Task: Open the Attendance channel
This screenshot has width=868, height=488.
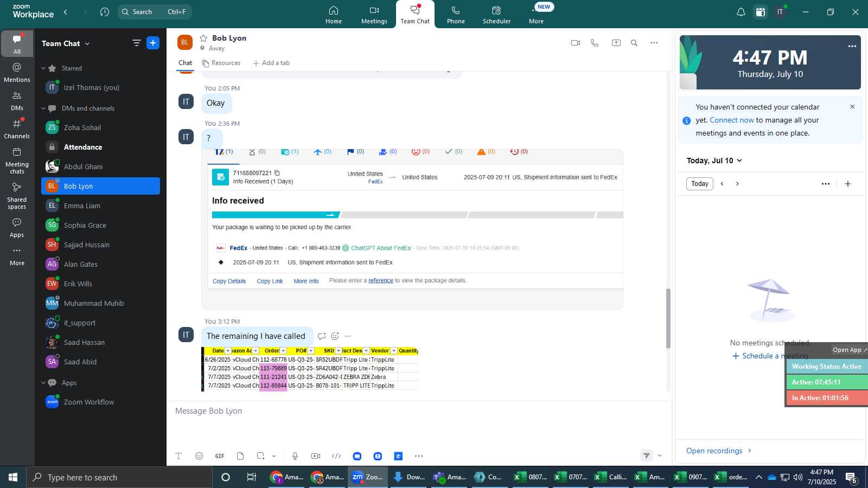Action: [100, 147]
